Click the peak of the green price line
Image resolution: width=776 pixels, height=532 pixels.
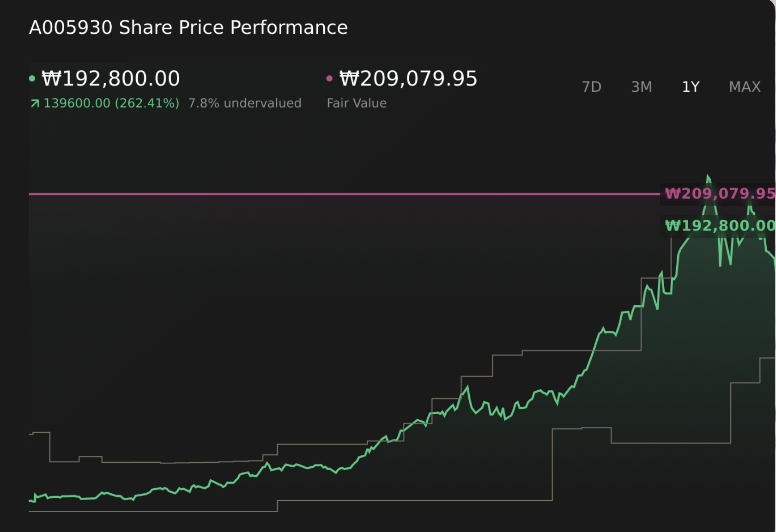tap(708, 175)
